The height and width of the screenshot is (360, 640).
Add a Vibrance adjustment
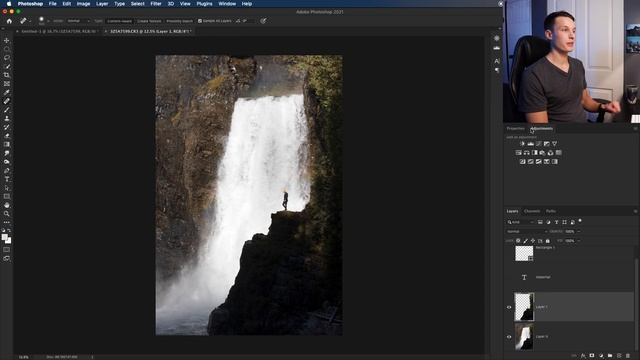pos(554,144)
